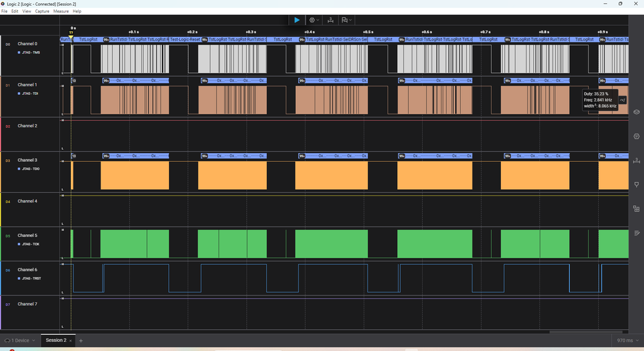The width and height of the screenshot is (644, 351).
Task: Click the Test-Logic-Reset decoded bubble
Action: click(185, 39)
